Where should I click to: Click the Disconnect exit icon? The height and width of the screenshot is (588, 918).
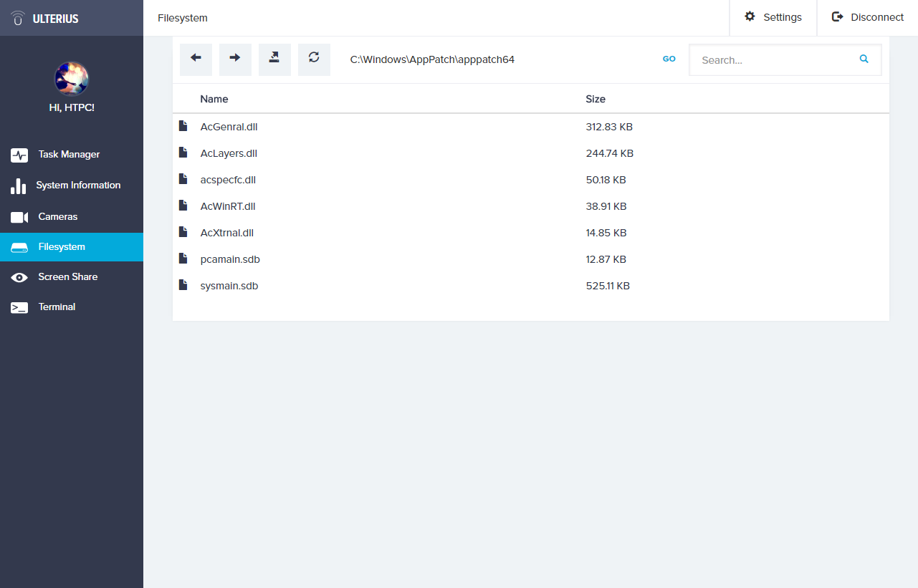[x=837, y=16]
